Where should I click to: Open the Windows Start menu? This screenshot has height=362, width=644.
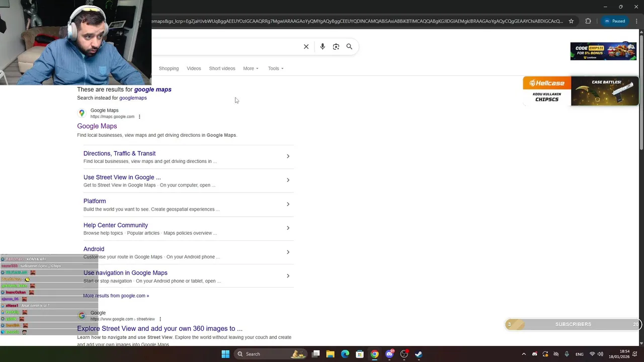(225, 354)
